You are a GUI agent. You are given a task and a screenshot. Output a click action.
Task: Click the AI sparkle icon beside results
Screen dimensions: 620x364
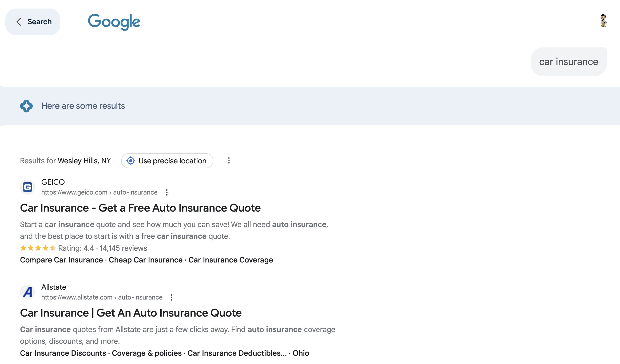26,106
